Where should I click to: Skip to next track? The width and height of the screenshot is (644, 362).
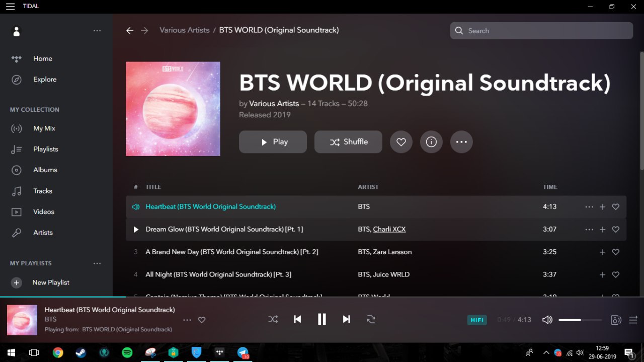pos(346,319)
